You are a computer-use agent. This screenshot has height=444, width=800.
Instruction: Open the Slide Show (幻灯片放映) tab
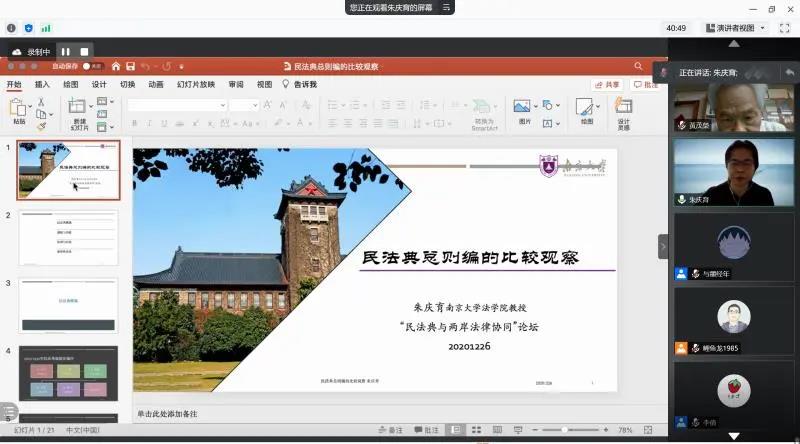196,85
